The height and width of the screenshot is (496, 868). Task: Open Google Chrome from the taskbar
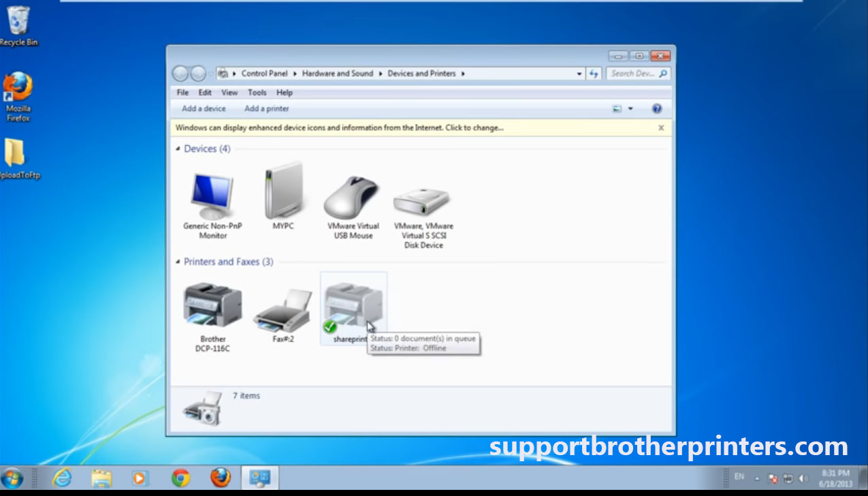180,479
